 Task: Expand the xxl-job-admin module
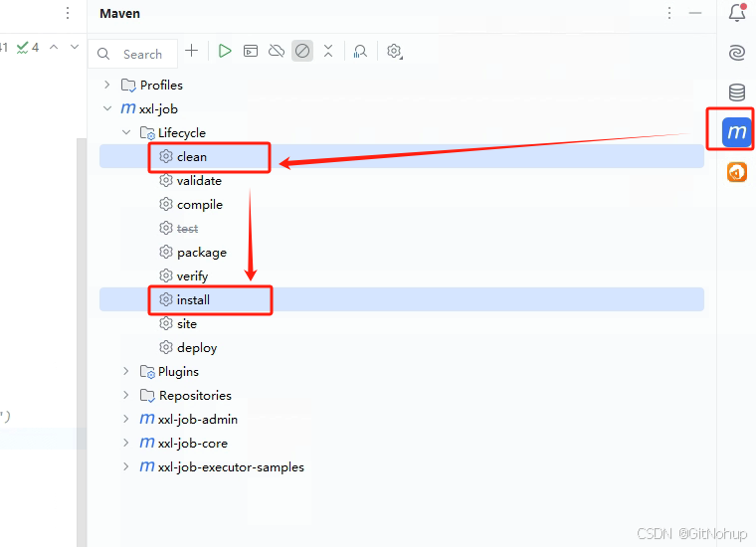pyautogui.click(x=126, y=419)
